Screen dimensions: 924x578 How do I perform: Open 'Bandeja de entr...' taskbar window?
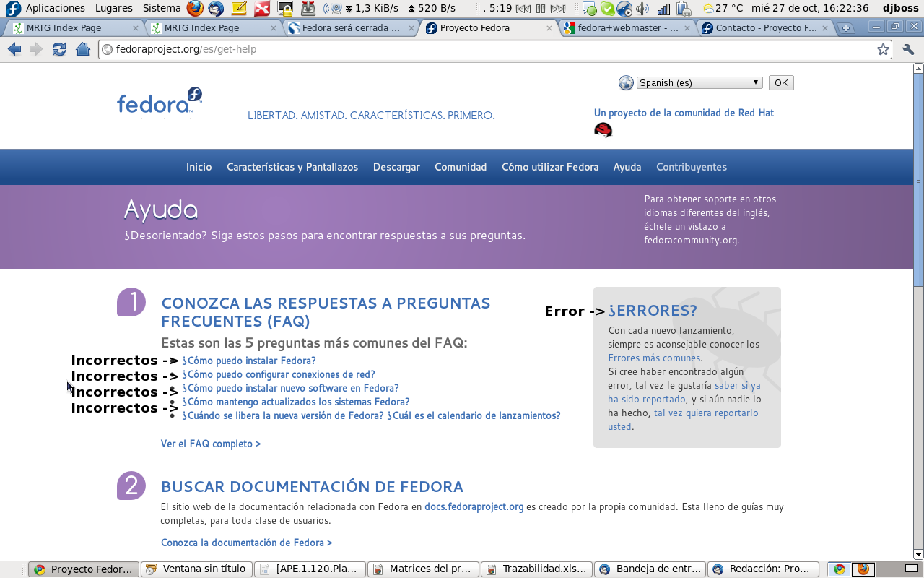point(650,569)
